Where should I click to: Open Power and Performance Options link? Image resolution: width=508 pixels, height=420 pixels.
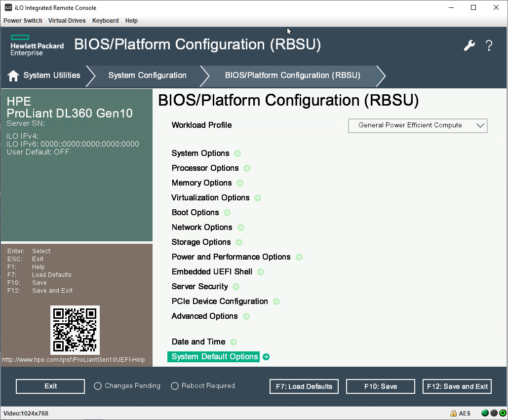(x=231, y=257)
